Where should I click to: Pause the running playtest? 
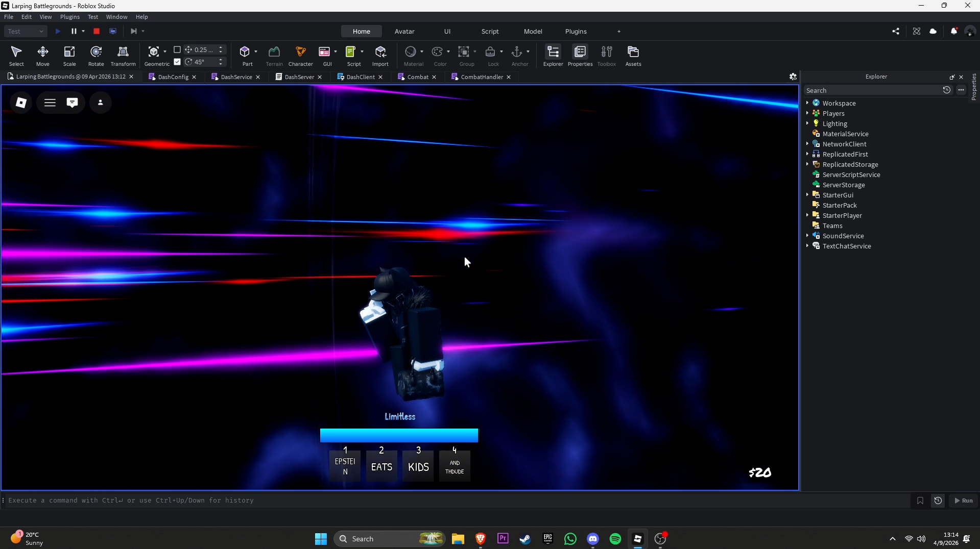click(x=74, y=31)
